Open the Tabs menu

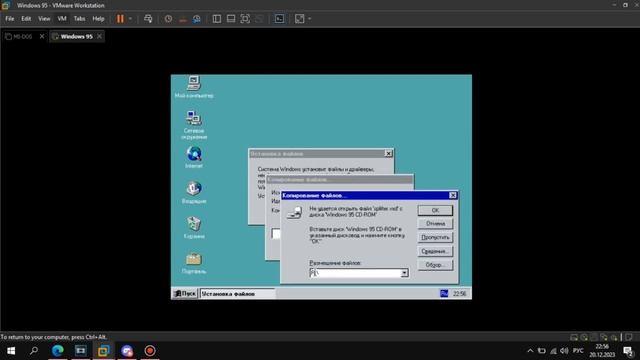click(80, 19)
